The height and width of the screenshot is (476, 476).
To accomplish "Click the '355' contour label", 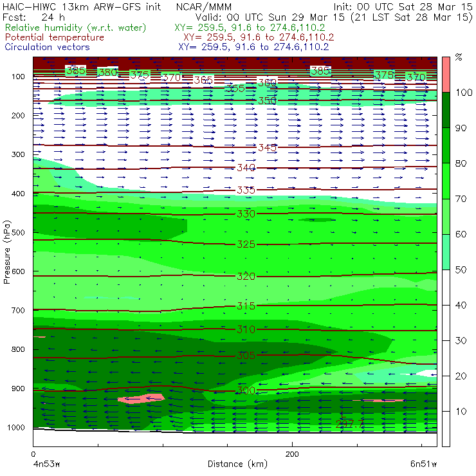I will coord(235,89).
